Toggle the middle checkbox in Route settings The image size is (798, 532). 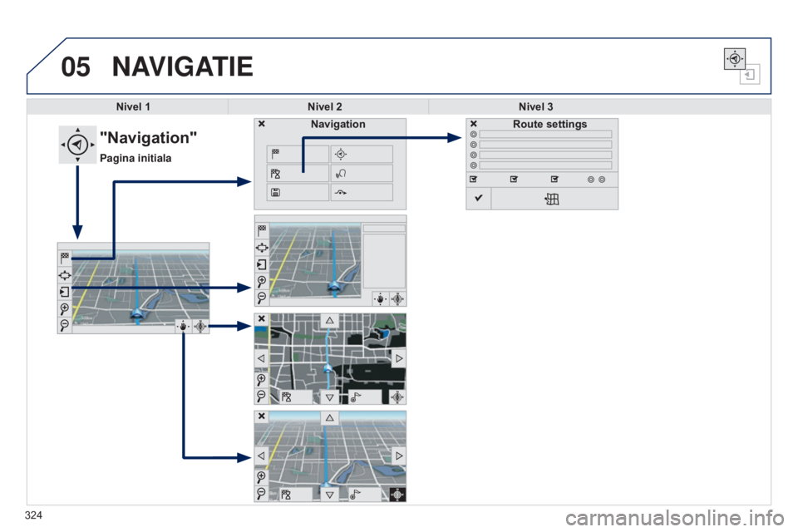coord(514,180)
